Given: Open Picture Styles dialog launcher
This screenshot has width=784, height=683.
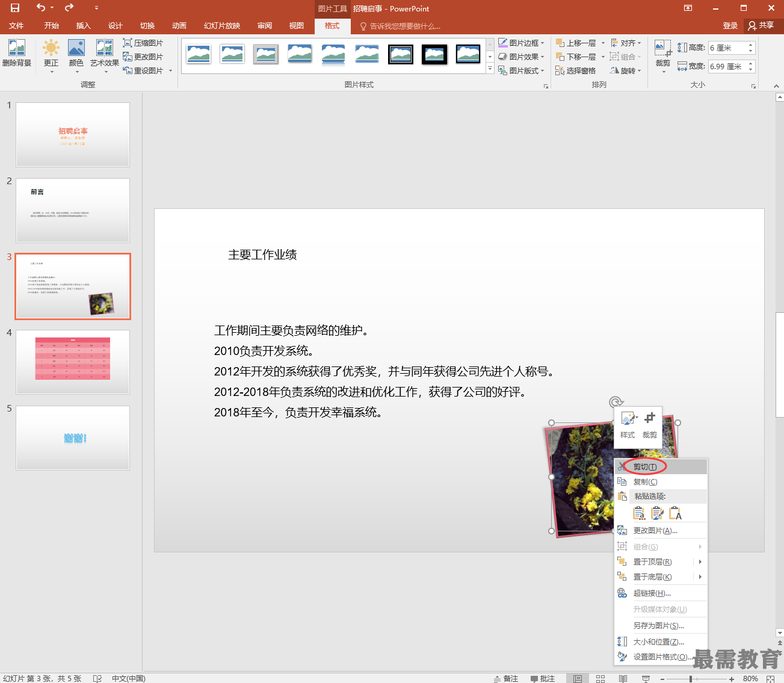Looking at the screenshot, I should pos(546,86).
